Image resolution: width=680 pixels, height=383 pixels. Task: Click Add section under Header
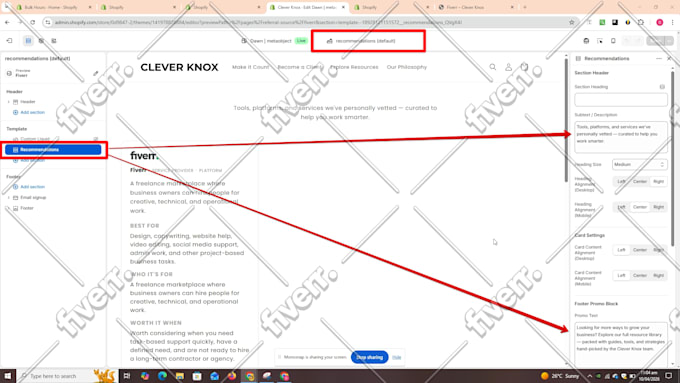[33, 112]
